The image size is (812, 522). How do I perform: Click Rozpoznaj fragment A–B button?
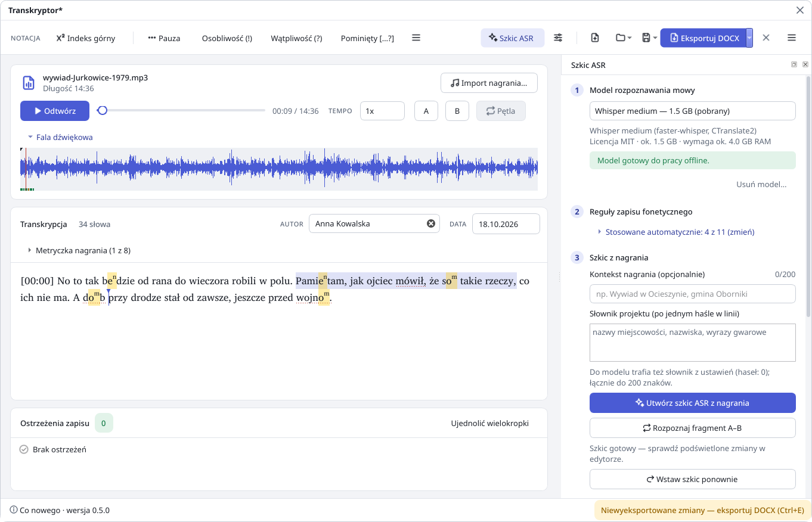pyautogui.click(x=692, y=428)
